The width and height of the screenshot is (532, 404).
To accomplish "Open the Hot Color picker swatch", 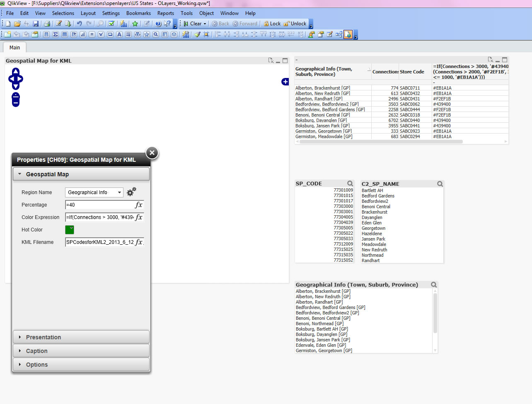I will tap(70, 230).
